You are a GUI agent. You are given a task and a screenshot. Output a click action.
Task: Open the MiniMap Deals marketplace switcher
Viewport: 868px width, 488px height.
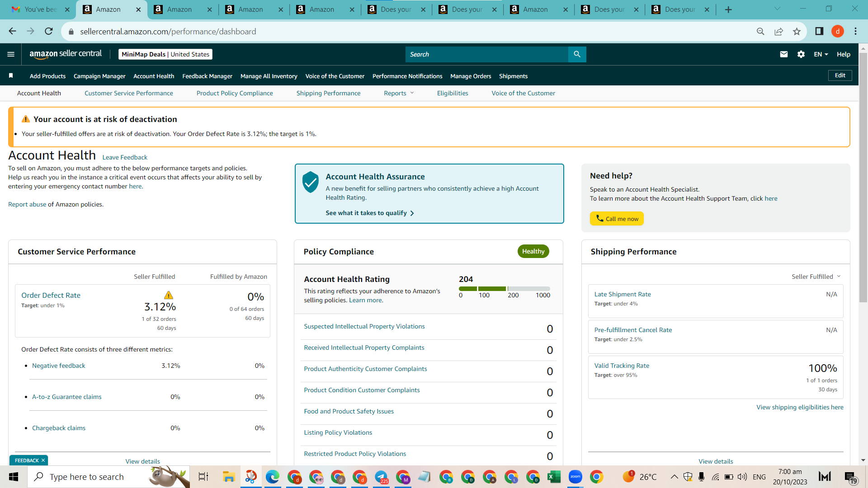pos(165,54)
